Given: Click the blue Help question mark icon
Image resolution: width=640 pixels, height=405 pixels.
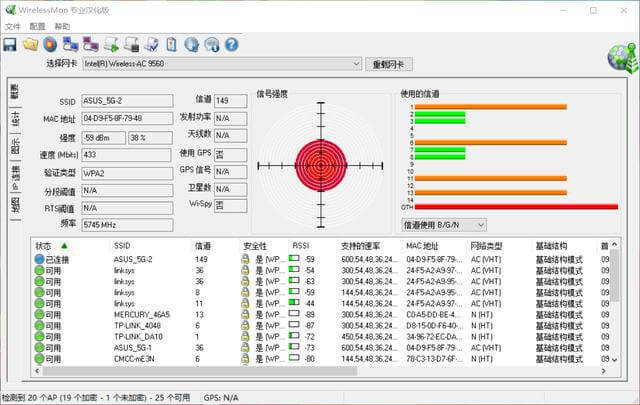Looking at the screenshot, I should (232, 44).
